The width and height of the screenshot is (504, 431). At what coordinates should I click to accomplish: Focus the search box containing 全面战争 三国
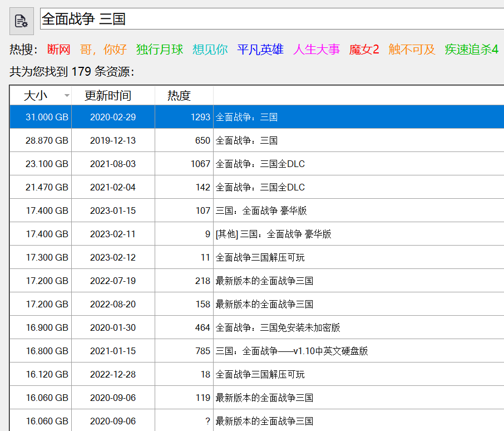[x=272, y=19]
